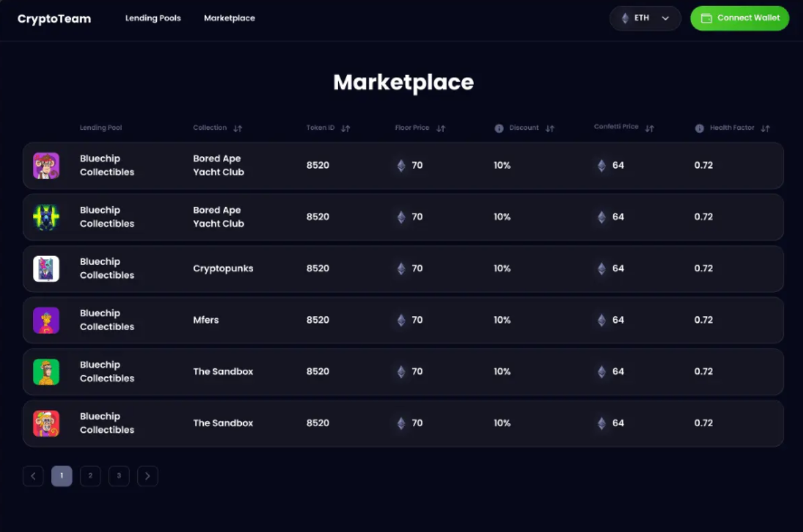Open the purple Bored Ape thumbnail
The width and height of the screenshot is (803, 532).
pyautogui.click(x=46, y=166)
